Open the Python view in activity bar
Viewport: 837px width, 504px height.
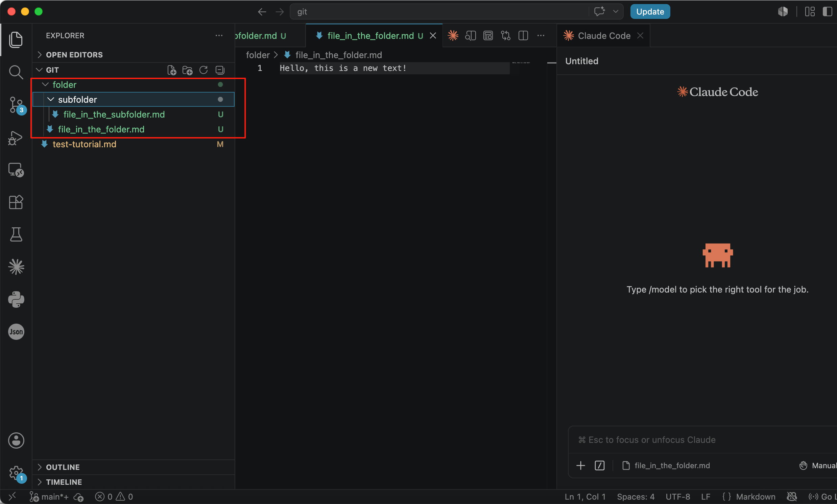point(16,299)
